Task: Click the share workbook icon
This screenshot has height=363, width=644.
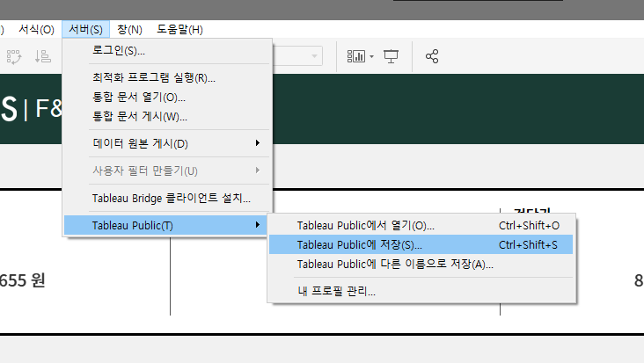Action: tap(432, 56)
